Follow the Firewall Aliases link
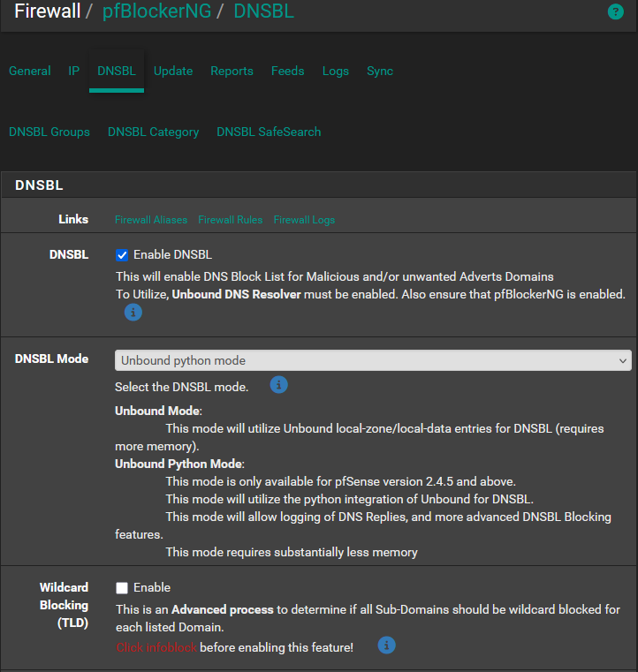Image resolution: width=638 pixels, height=672 pixels. pos(151,220)
